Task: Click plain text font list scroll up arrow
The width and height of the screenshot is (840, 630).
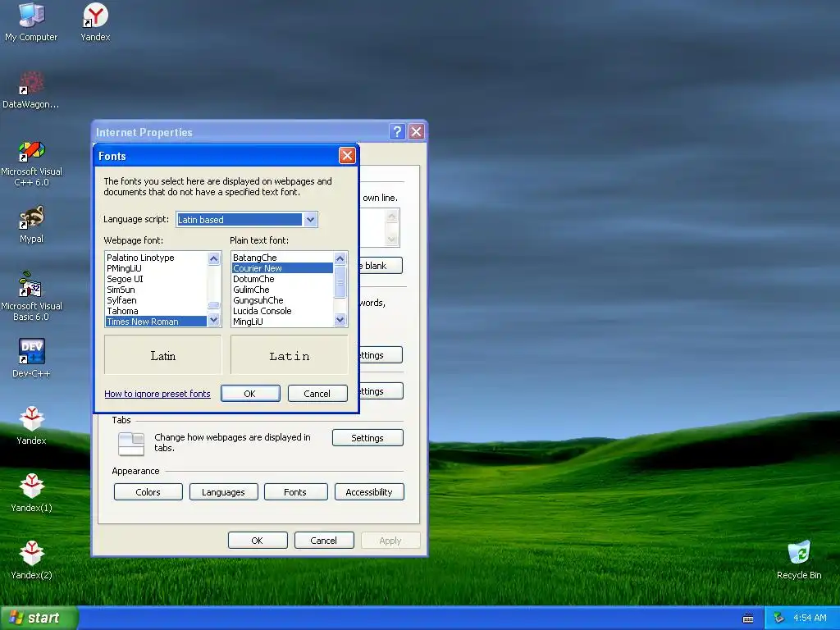Action: [x=340, y=258]
